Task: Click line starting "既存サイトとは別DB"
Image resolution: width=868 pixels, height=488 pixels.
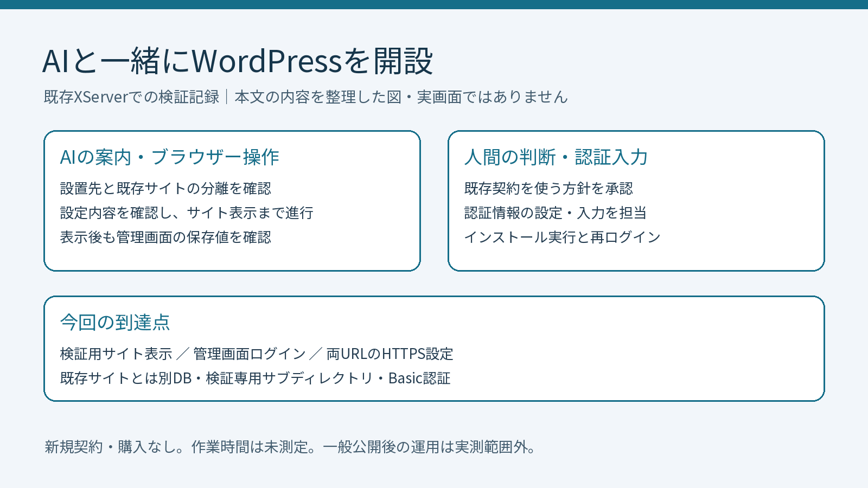Action: [x=256, y=378]
